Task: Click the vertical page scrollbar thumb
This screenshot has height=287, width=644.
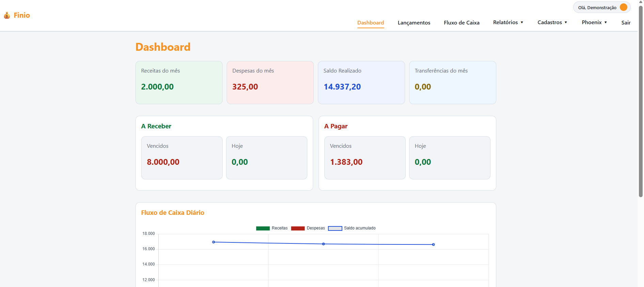Action: click(x=641, y=101)
